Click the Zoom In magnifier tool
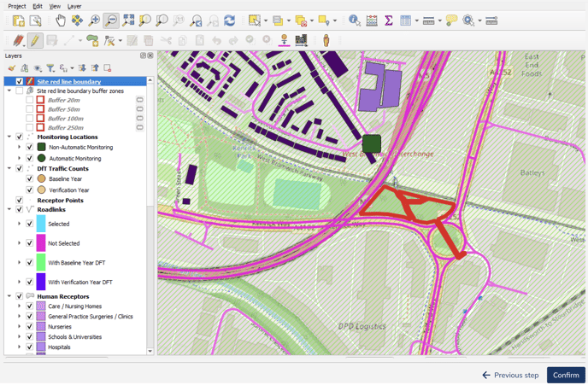 (94, 20)
